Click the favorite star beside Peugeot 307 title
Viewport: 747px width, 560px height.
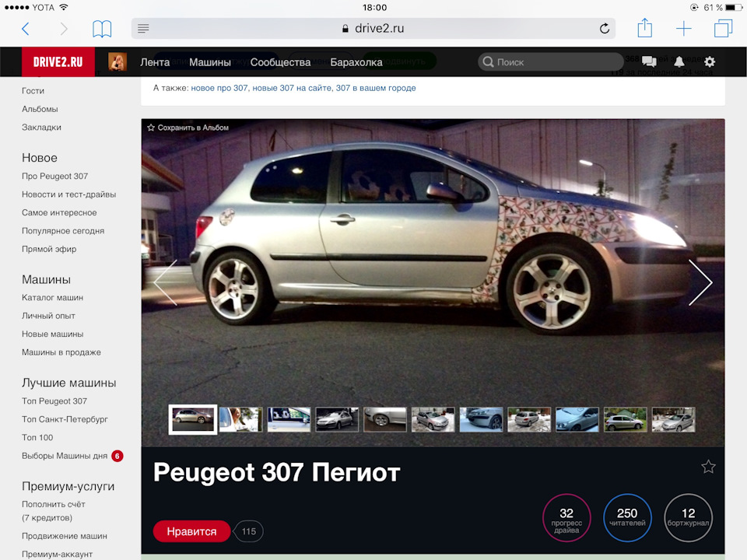click(708, 467)
